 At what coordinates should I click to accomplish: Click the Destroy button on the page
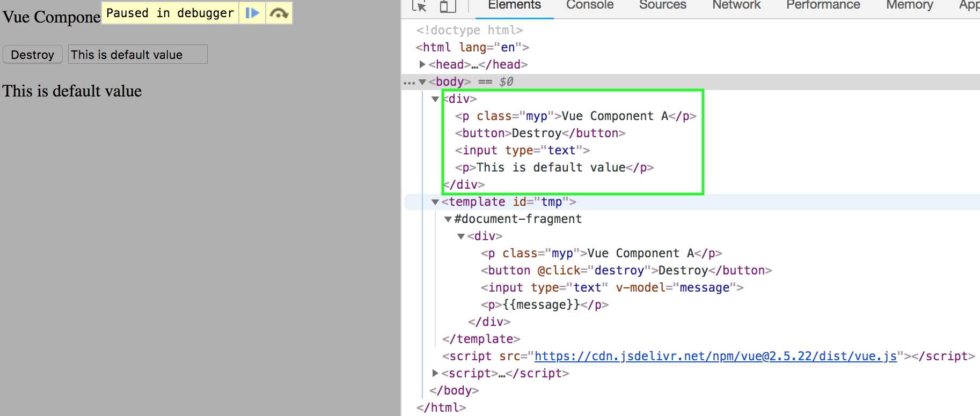pyautogui.click(x=33, y=55)
